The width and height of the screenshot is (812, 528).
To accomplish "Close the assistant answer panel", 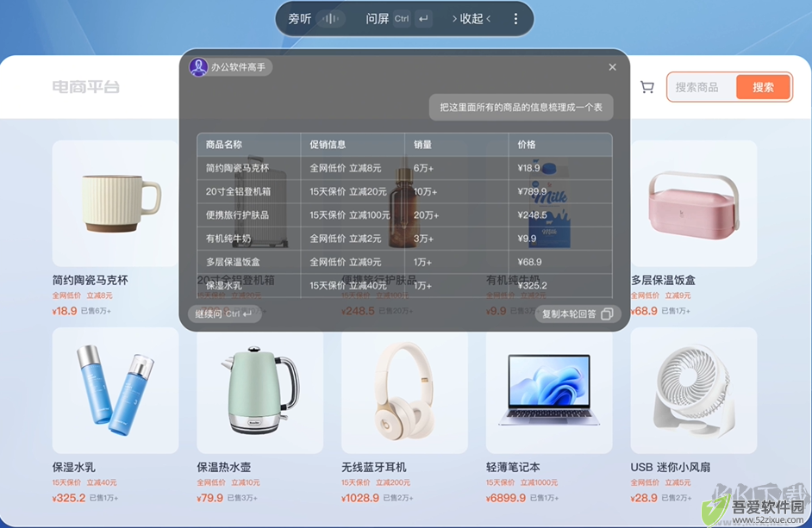I will pos(613,67).
